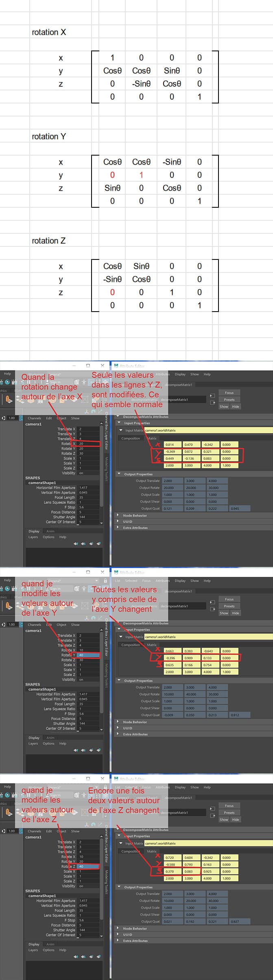Click move layer down icon, bottom Maya screenshot
Viewport: 273px width, 980px height.
tap(83, 956)
